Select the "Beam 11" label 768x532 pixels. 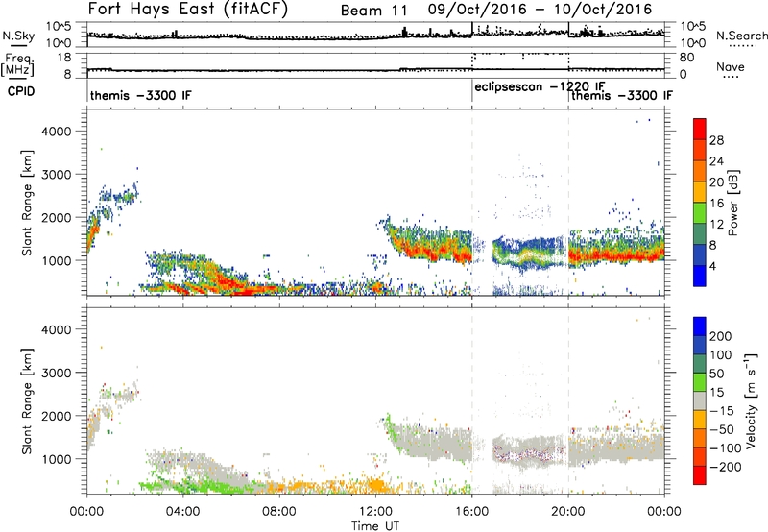click(x=376, y=11)
